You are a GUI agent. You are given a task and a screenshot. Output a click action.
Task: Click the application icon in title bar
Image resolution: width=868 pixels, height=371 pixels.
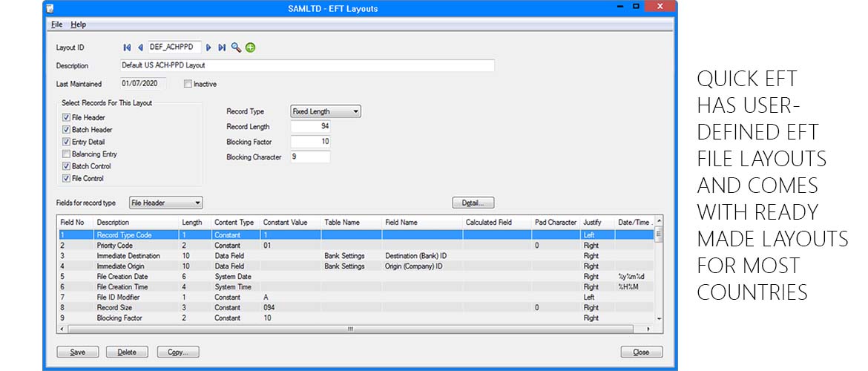tap(50, 7)
